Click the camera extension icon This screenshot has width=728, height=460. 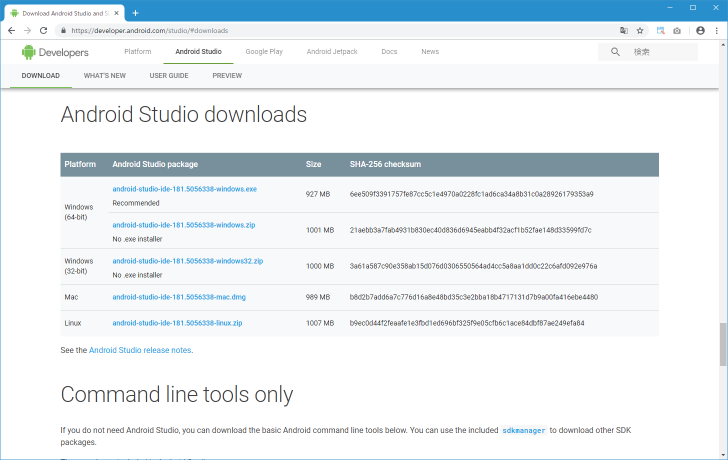(677, 31)
